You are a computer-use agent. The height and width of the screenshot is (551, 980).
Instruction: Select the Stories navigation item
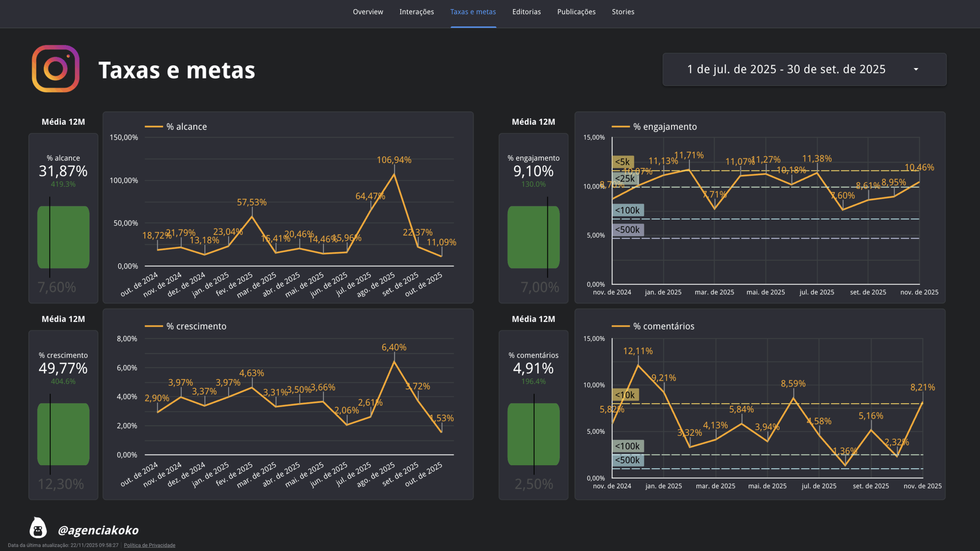623,12
